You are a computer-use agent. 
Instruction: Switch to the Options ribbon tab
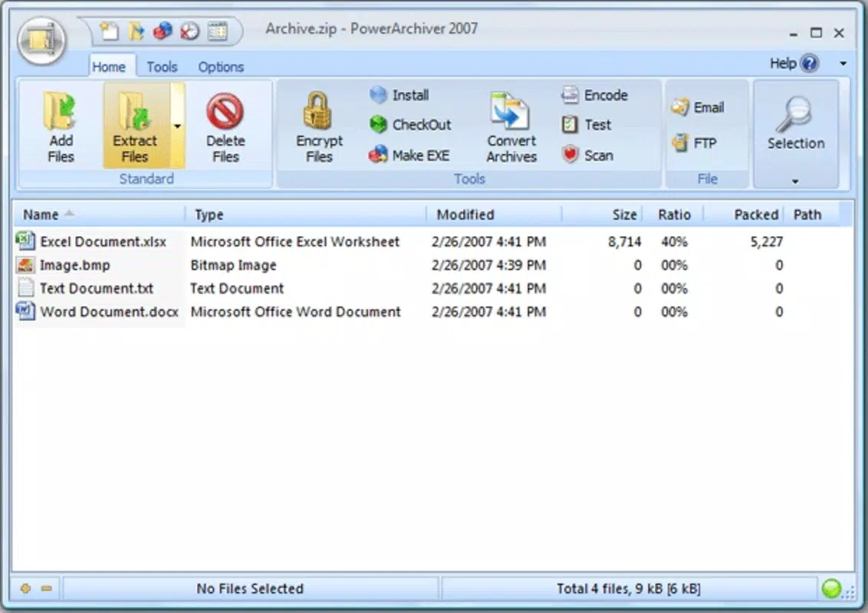point(221,67)
